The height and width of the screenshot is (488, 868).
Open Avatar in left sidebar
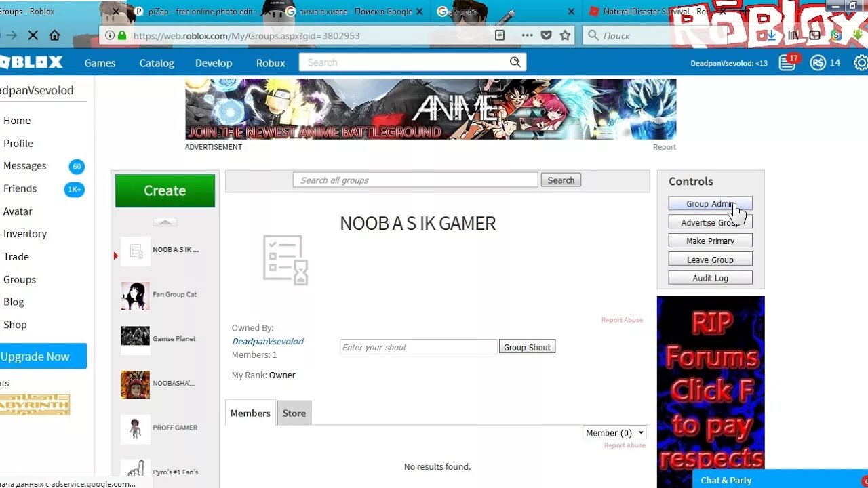click(18, 211)
